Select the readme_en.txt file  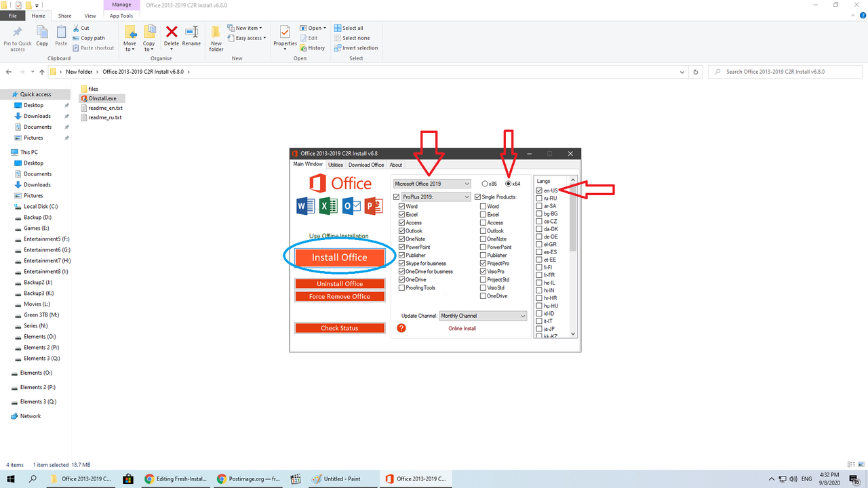pos(101,108)
